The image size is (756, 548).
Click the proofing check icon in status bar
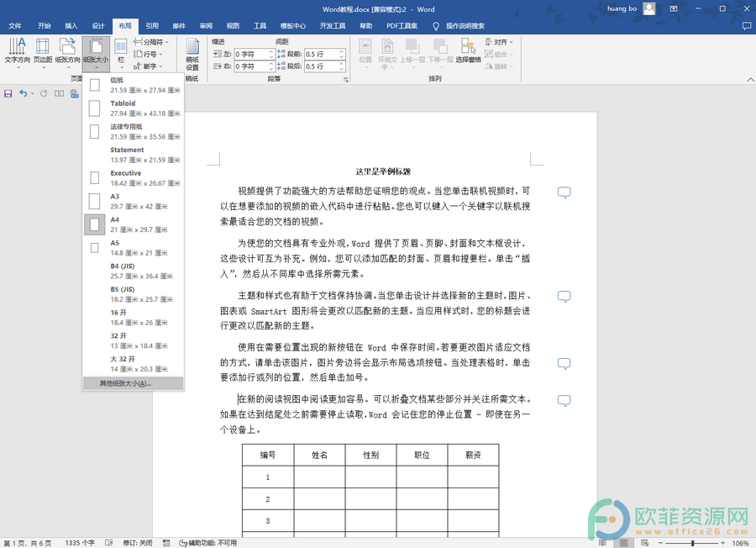109,543
